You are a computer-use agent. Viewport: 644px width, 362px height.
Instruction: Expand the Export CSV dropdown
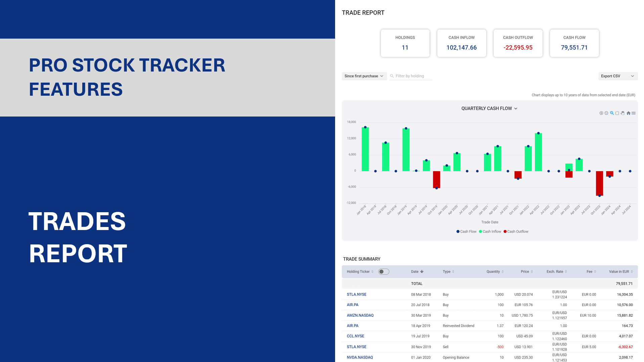pyautogui.click(x=617, y=76)
